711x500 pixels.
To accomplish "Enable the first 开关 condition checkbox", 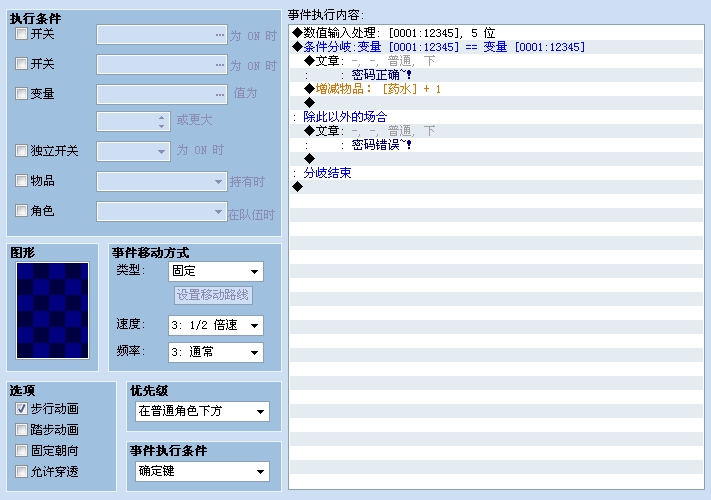I will click(x=21, y=34).
